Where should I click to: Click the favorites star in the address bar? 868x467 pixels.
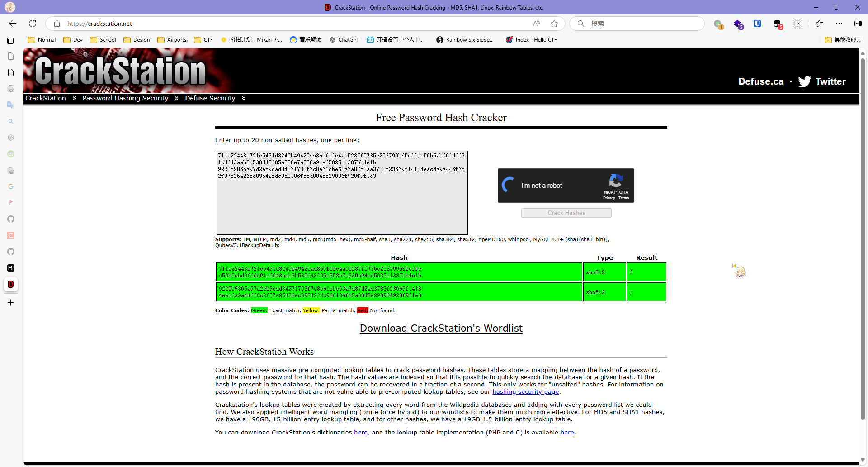(x=554, y=24)
